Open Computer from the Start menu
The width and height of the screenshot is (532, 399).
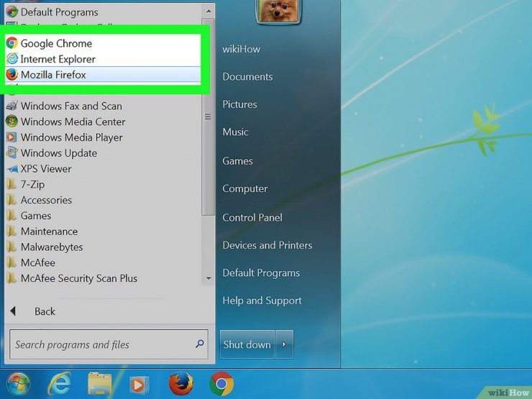click(x=245, y=188)
